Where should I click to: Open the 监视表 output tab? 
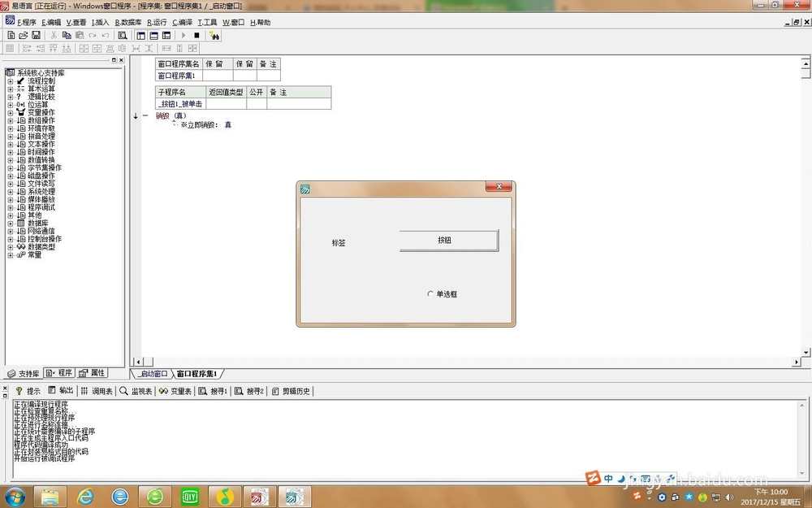point(135,391)
